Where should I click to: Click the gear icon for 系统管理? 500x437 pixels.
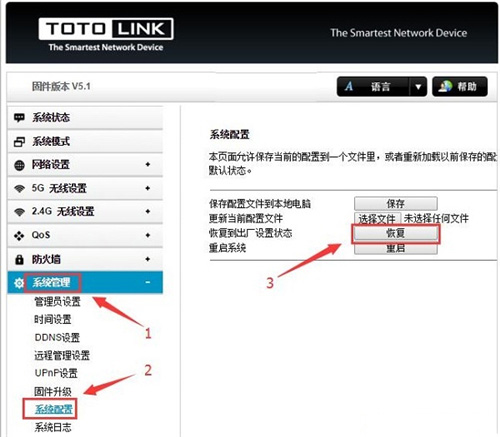[19, 283]
